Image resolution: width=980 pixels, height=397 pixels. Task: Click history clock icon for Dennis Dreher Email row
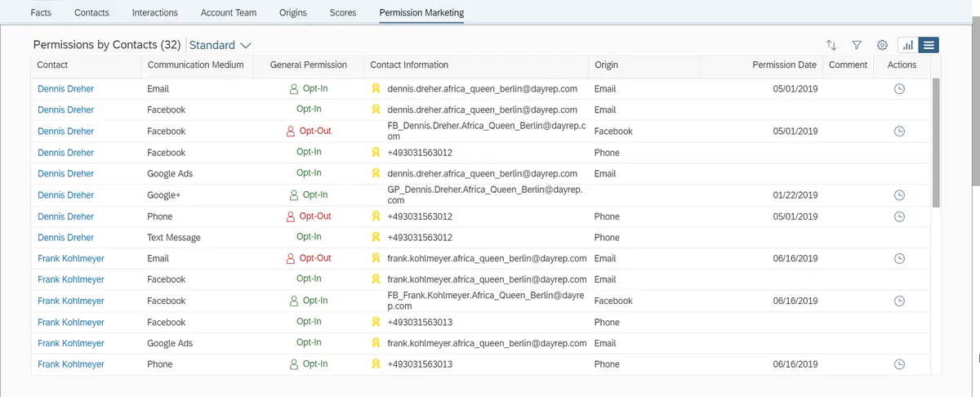pyautogui.click(x=900, y=89)
